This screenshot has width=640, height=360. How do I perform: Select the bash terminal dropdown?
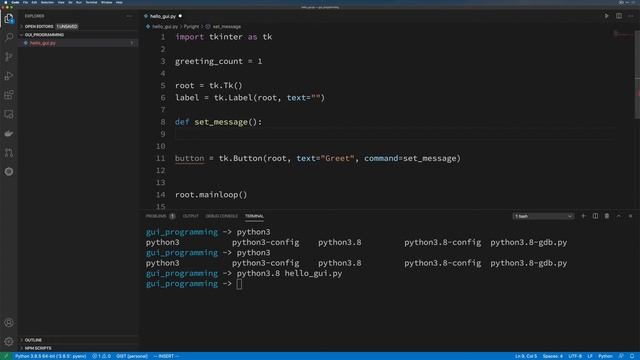point(543,216)
